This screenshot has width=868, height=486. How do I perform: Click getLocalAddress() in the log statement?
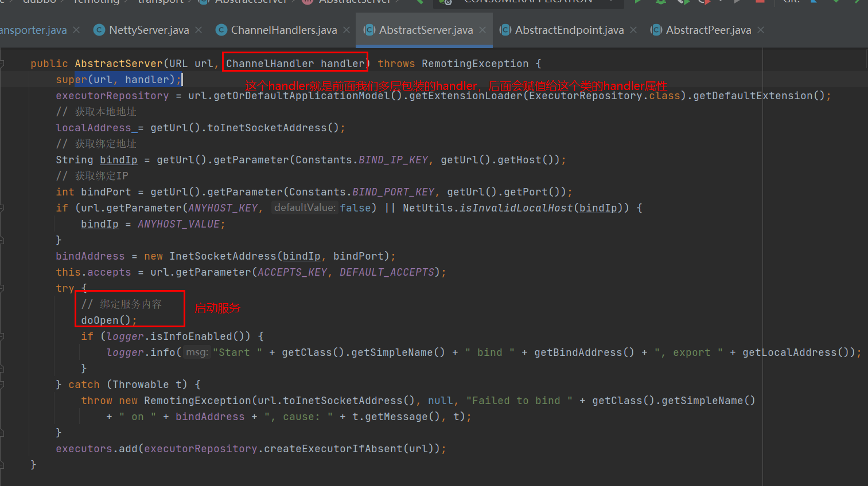[796, 352]
